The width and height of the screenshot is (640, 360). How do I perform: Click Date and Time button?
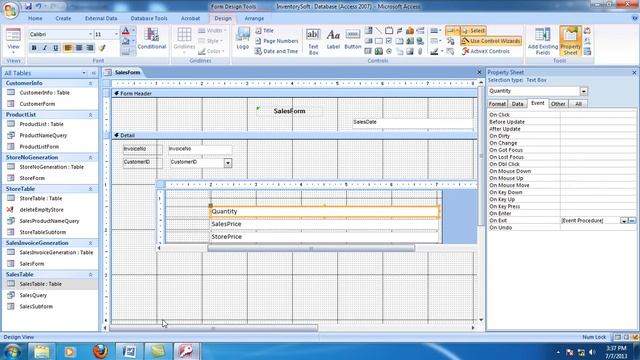276,51
